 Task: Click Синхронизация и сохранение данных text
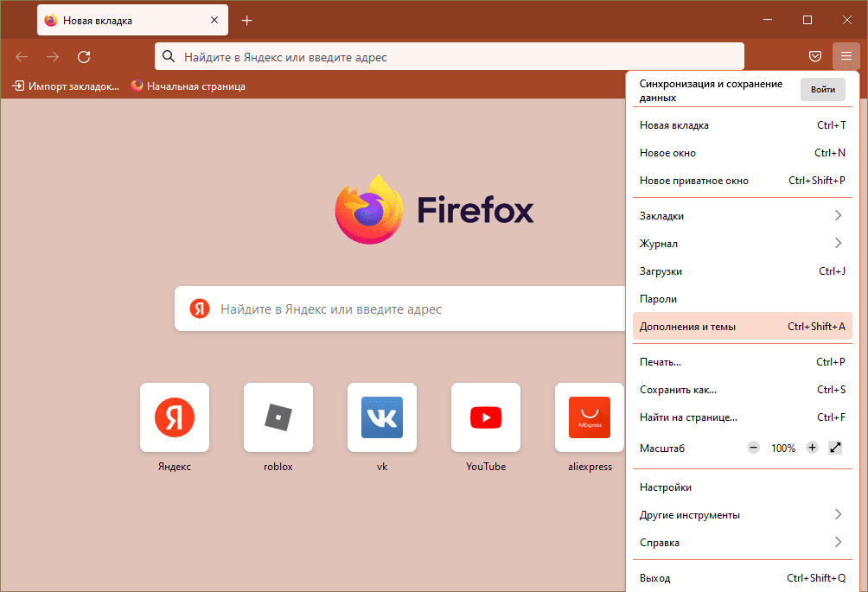tap(711, 90)
